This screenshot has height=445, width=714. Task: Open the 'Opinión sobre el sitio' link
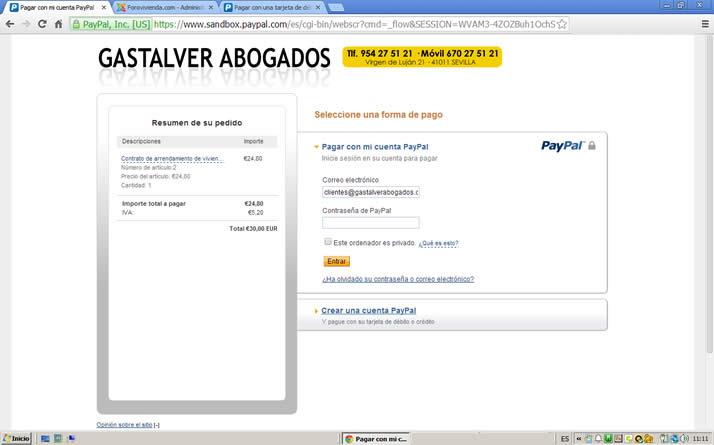pos(124,425)
